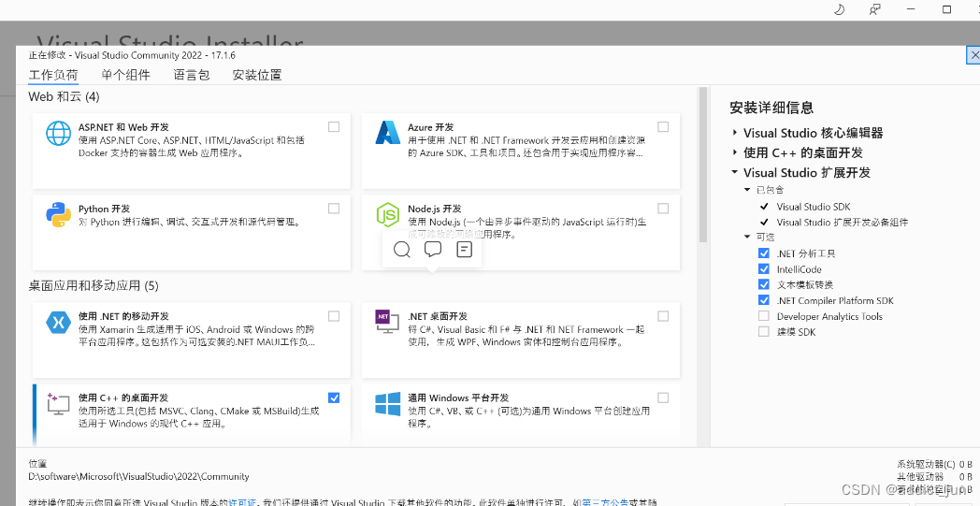Check 使用 .NET 的移动开发 checkbox
The height and width of the screenshot is (506, 980).
(334, 316)
